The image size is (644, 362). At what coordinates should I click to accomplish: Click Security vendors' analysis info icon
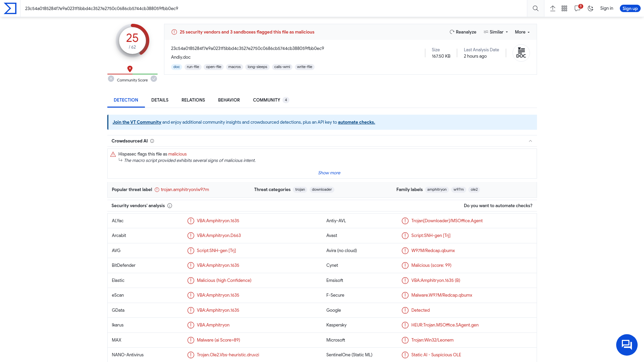pos(170,206)
